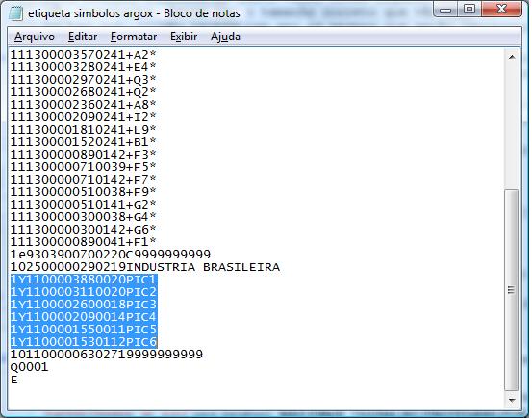532x418 pixels.
Task: Click the Notepad icon in title bar
Action: pos(15,13)
